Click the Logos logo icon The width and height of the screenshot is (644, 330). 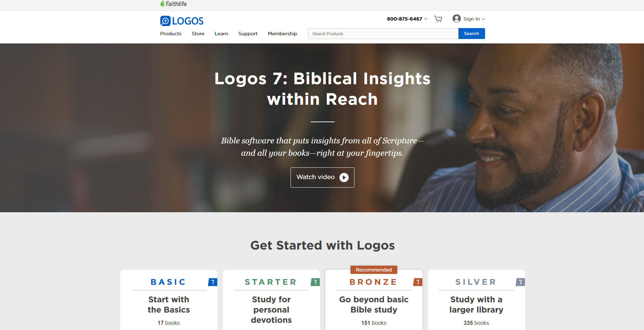point(165,21)
